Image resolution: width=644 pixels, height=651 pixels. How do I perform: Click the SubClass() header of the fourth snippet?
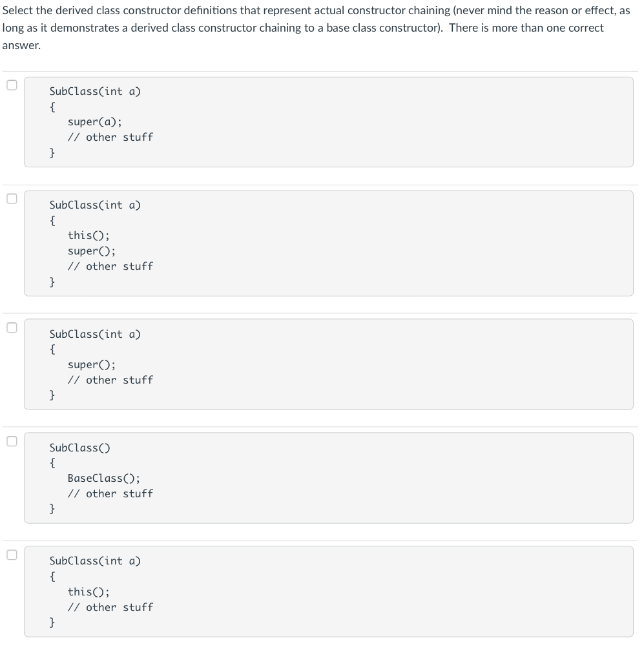pos(79,447)
